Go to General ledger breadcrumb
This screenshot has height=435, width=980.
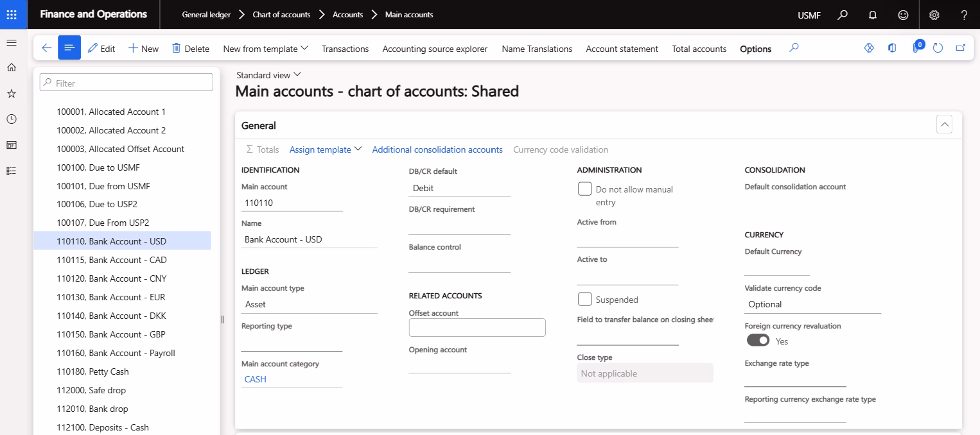point(206,15)
